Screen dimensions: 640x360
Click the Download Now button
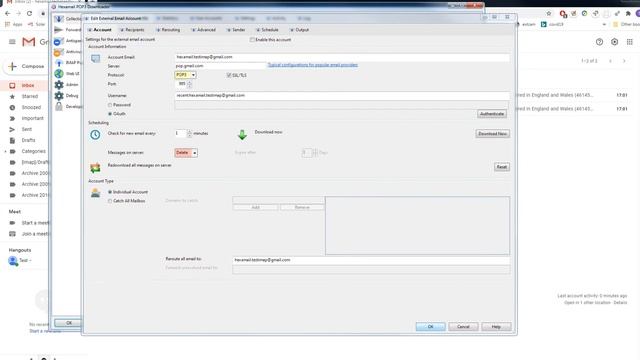pyautogui.click(x=493, y=134)
